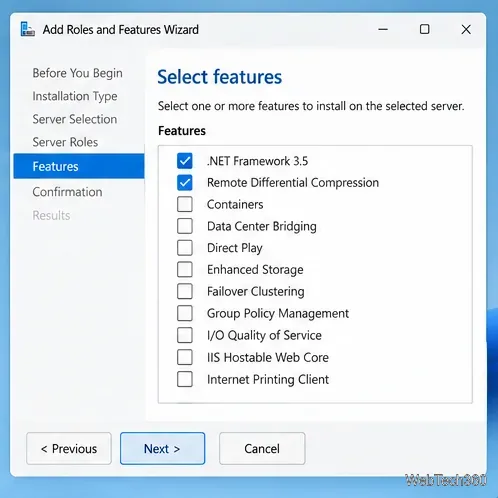Select the Failover Clustering checkbox

click(x=185, y=291)
